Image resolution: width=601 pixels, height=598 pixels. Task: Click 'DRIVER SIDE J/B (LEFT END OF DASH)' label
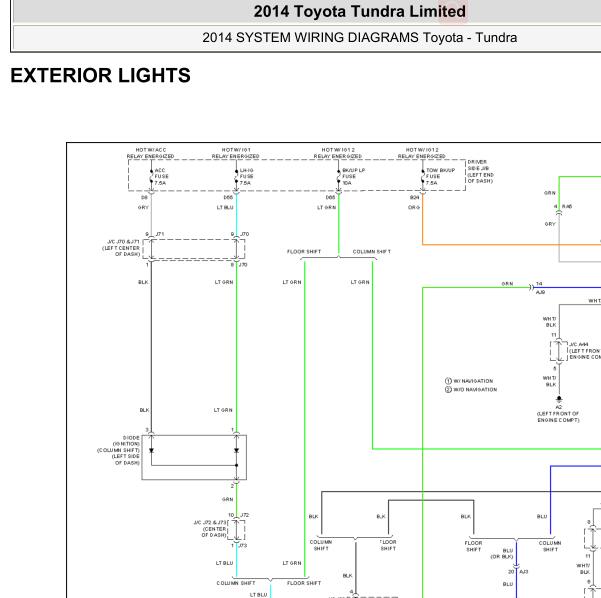click(480, 171)
